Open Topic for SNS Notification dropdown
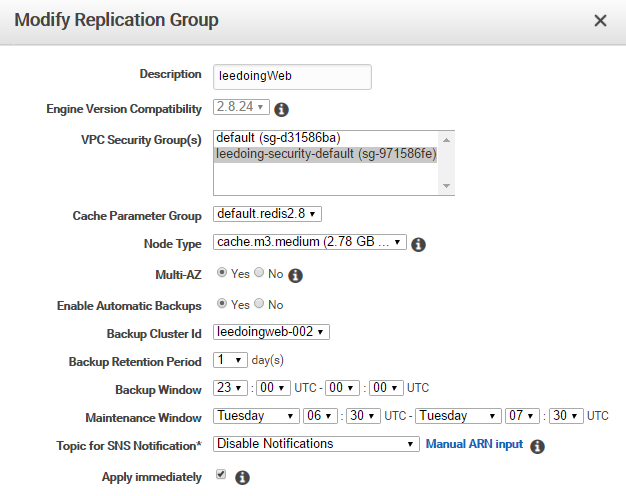 (316, 444)
